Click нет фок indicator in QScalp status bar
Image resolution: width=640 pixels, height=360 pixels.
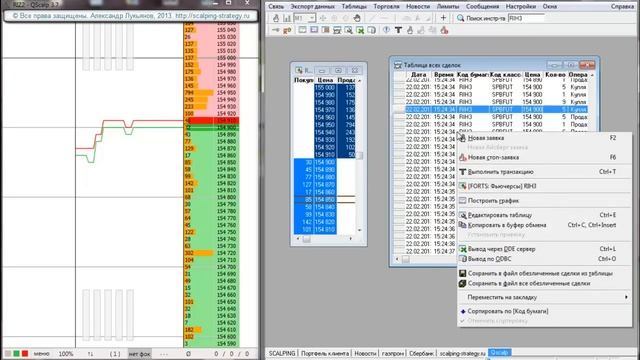tap(140, 354)
